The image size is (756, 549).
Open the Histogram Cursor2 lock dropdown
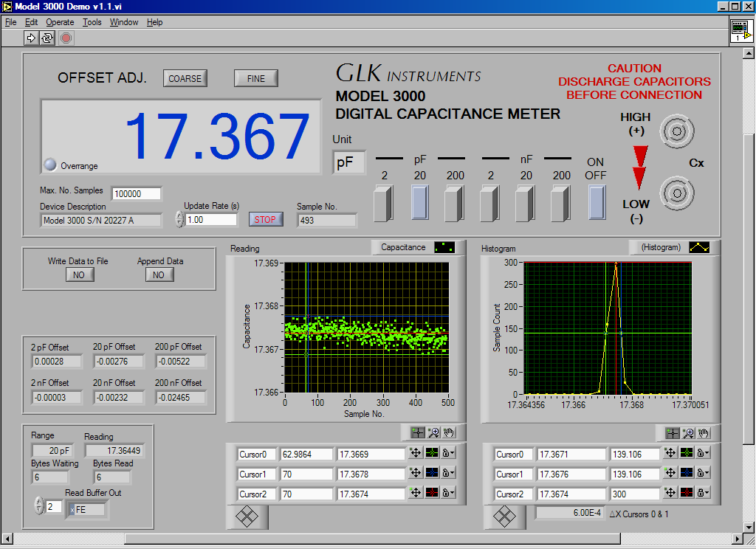703,493
